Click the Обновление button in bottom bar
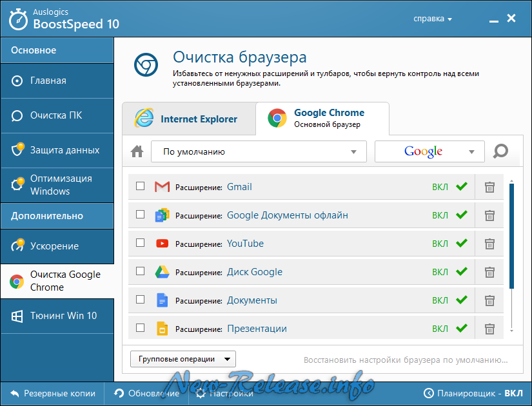The height and width of the screenshot is (406, 532). coord(146,393)
